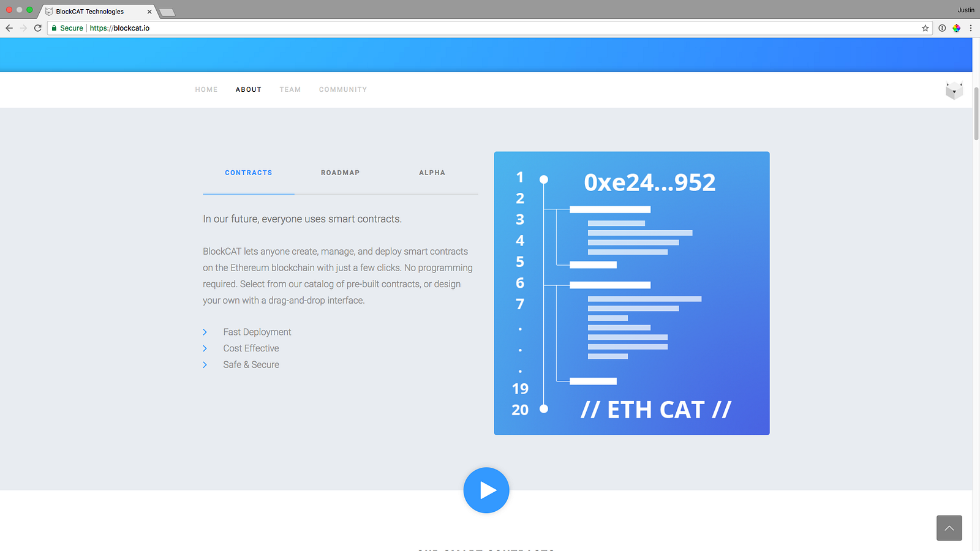Go forward in browser history
The image size is (980, 551).
23,28
